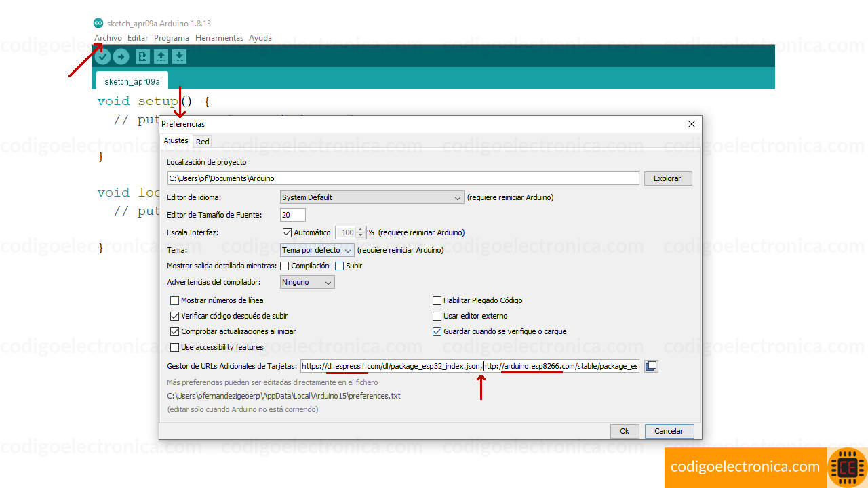
Task: Switch to the Ajustes tab
Action: click(176, 141)
